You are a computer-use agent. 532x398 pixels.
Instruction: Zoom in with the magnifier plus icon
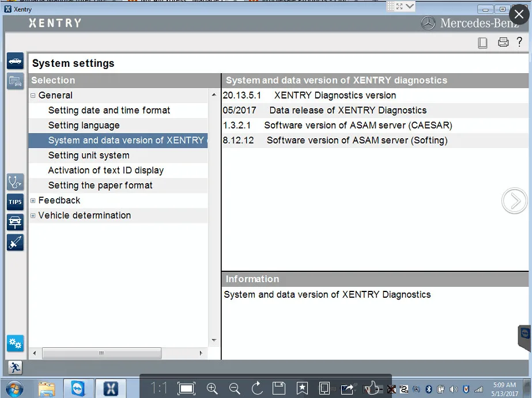[212, 389]
